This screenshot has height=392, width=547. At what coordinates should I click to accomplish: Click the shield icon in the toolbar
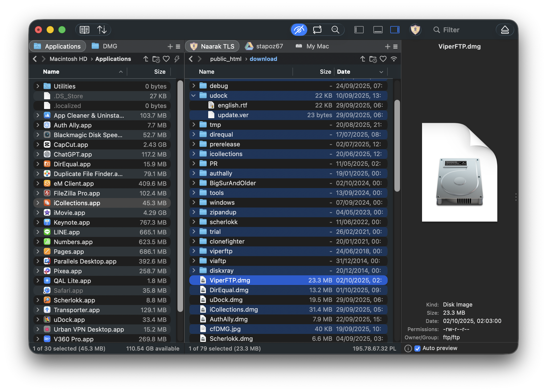coord(415,30)
